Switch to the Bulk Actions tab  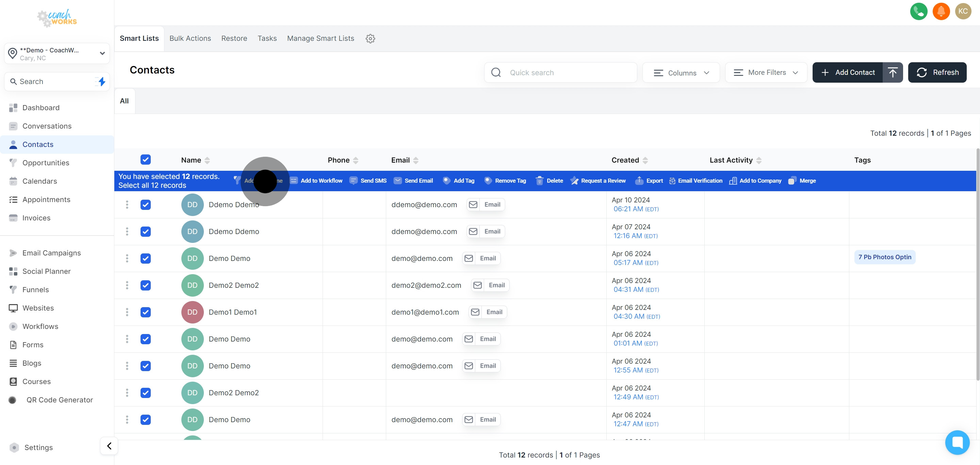190,38
